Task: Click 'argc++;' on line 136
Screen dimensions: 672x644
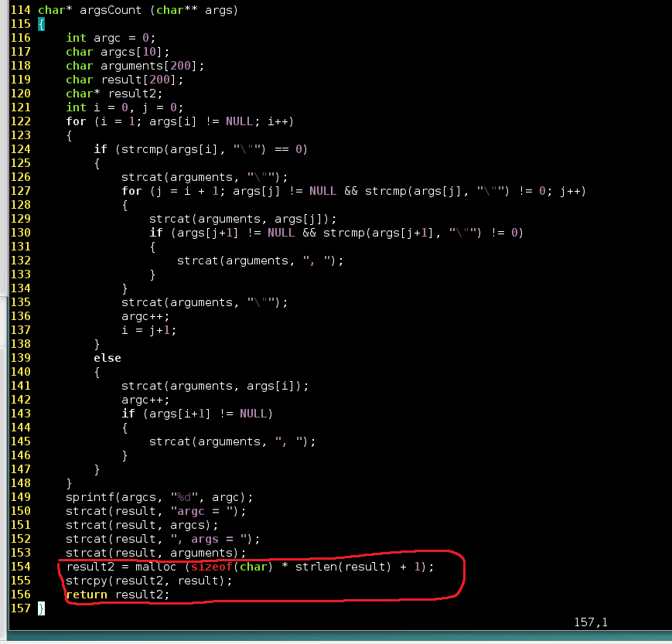Action: pos(145,316)
